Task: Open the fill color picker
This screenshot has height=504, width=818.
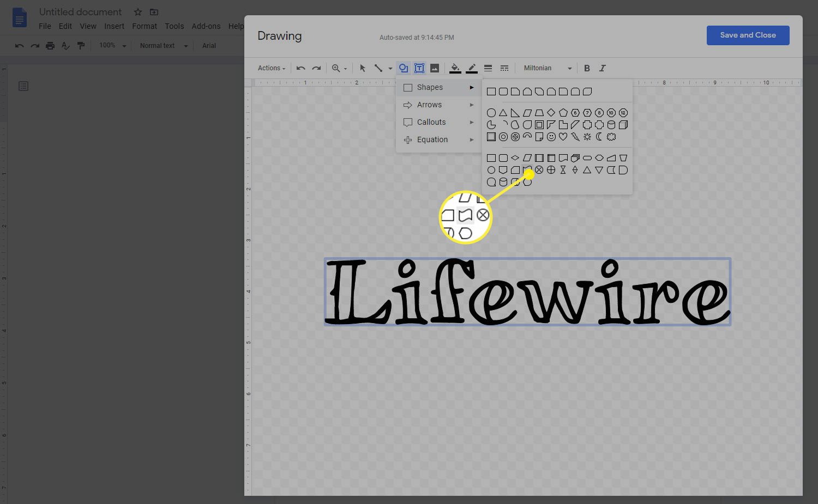Action: pyautogui.click(x=455, y=68)
